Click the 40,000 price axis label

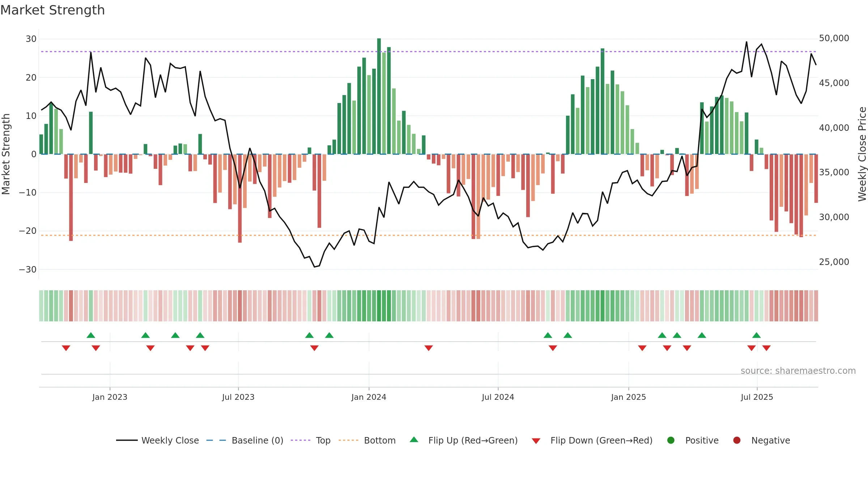pyautogui.click(x=834, y=128)
